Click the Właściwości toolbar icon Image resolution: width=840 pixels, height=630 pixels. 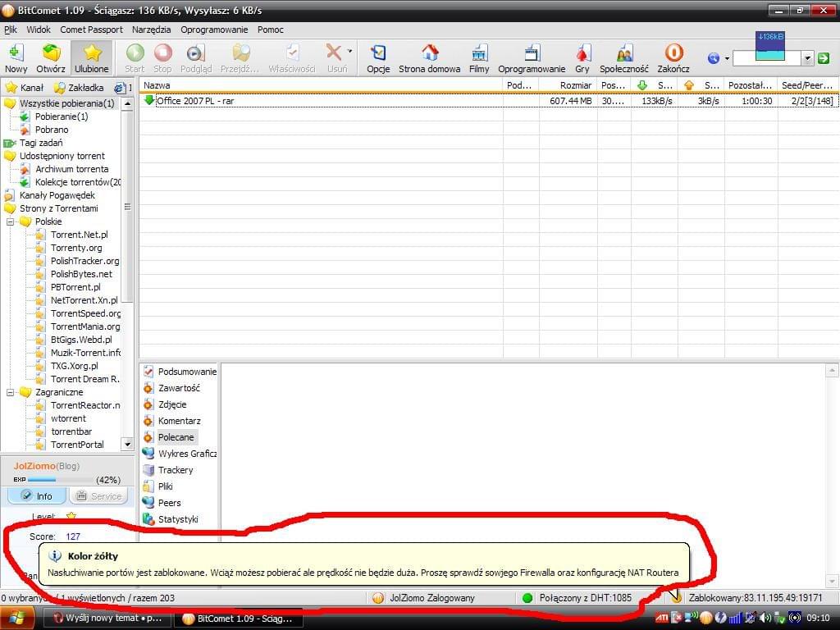[292, 58]
